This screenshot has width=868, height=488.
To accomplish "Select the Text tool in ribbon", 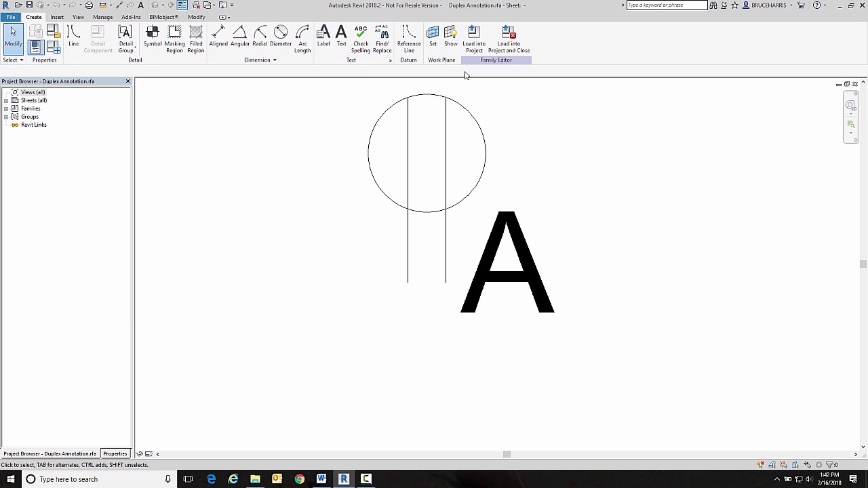I will (341, 37).
